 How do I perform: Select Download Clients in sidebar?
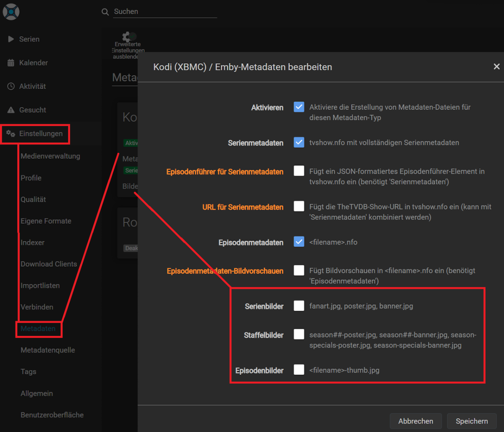(x=49, y=264)
